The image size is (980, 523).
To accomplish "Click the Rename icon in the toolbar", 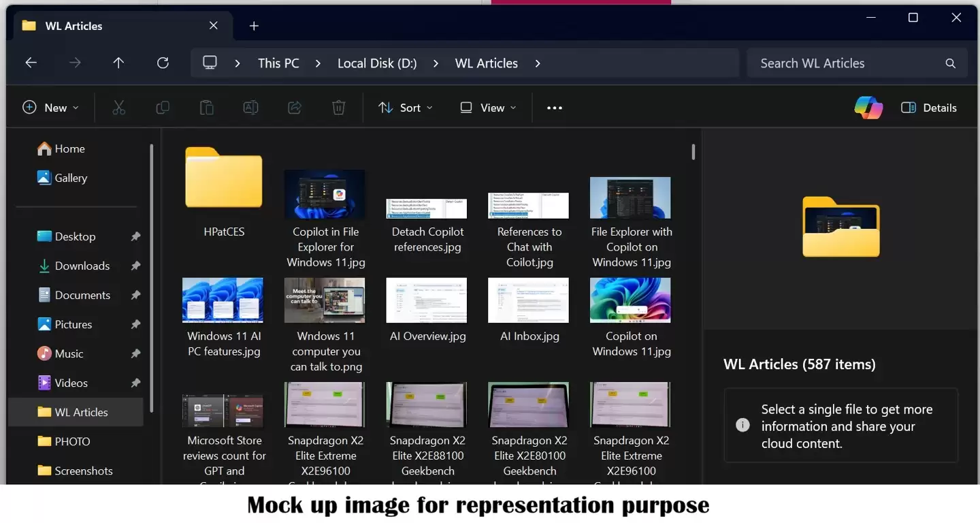I will [x=250, y=107].
